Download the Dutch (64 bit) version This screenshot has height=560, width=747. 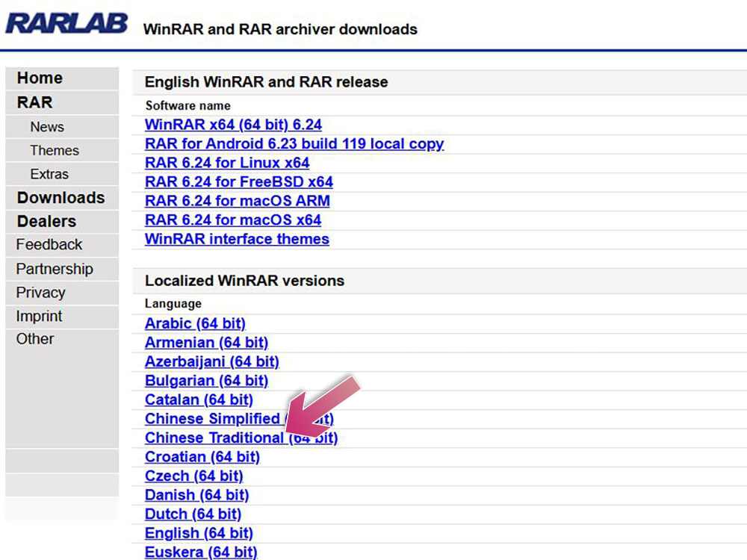(193, 514)
